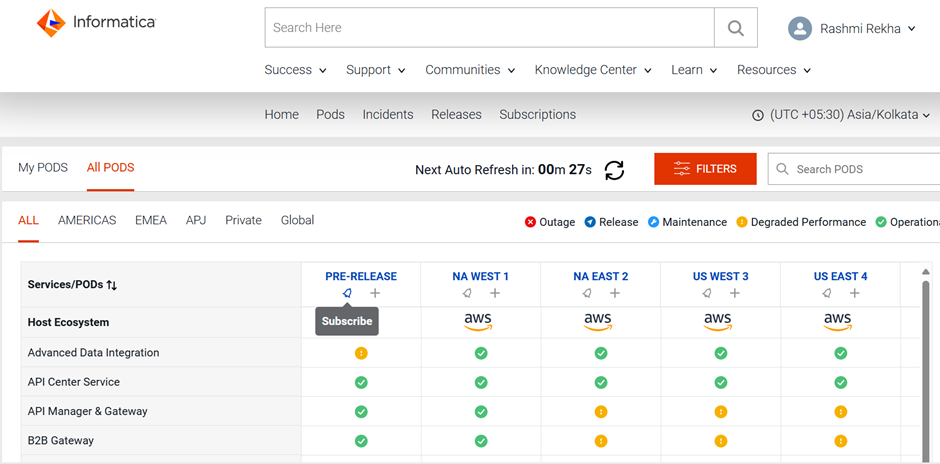
Task: Select the Private region tab
Action: (x=243, y=220)
